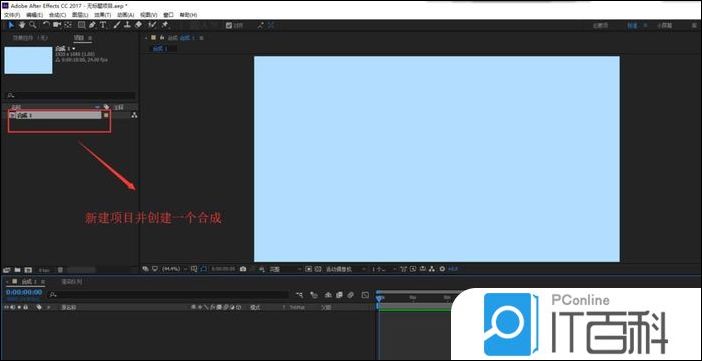This screenshot has height=361, width=702.
Task: Click the 合成 1 project thumbnail preview
Action: (x=28, y=60)
